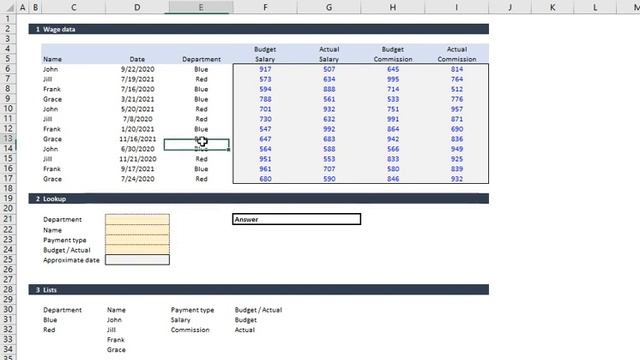Click the Department input cell in Lookup
Image resolution: width=640 pixels, height=360 pixels.
coord(137,219)
